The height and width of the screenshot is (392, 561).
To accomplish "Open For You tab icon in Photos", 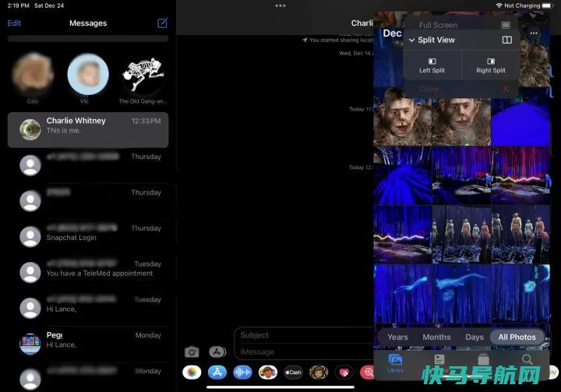I will (439, 359).
